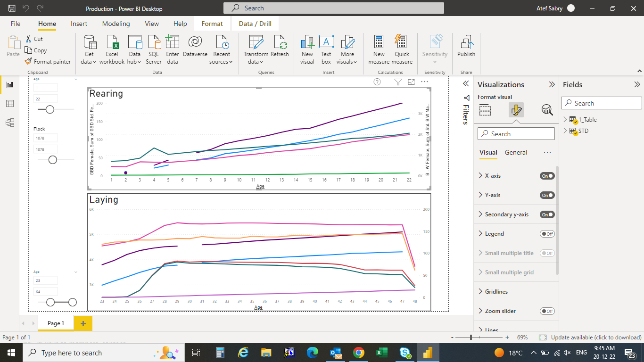Toggle the Secondary y-axis switch
The height and width of the screenshot is (362, 644).
coord(547,214)
